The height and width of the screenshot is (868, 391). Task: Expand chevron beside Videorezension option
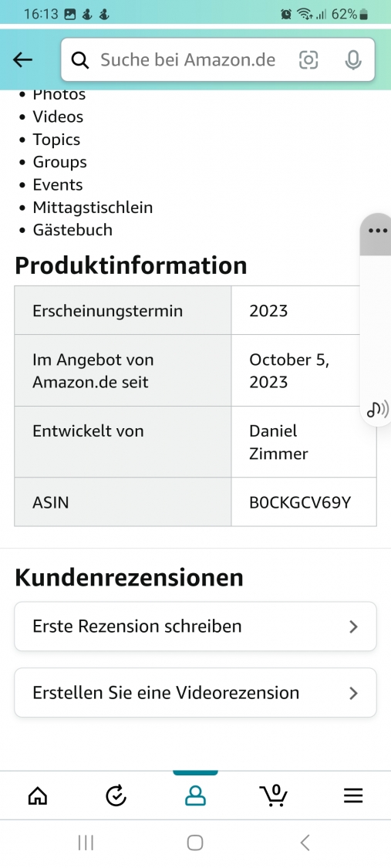[x=354, y=693]
